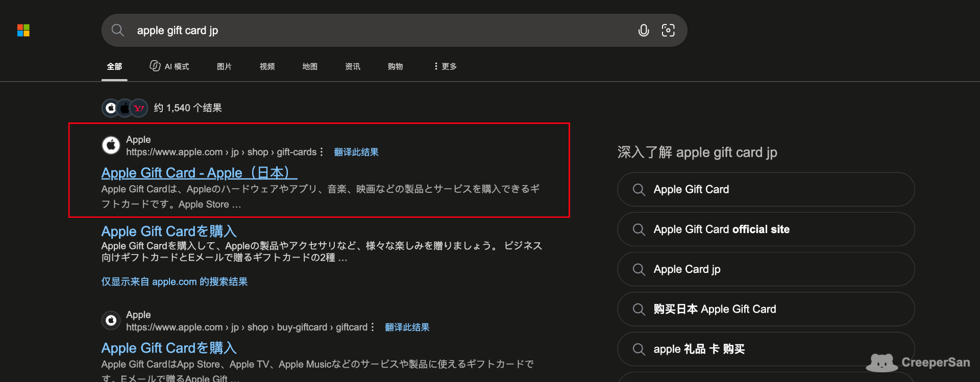Select the 地图 tab
Screen dimensions: 980x382
(310, 66)
